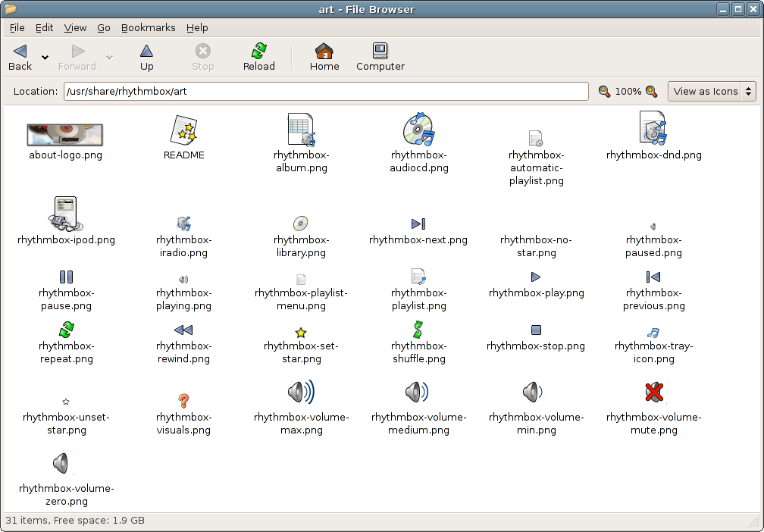Image resolution: width=764 pixels, height=532 pixels.
Task: Select the rhythmbox-unset-star.png outline star
Action: pyautogui.click(x=66, y=402)
